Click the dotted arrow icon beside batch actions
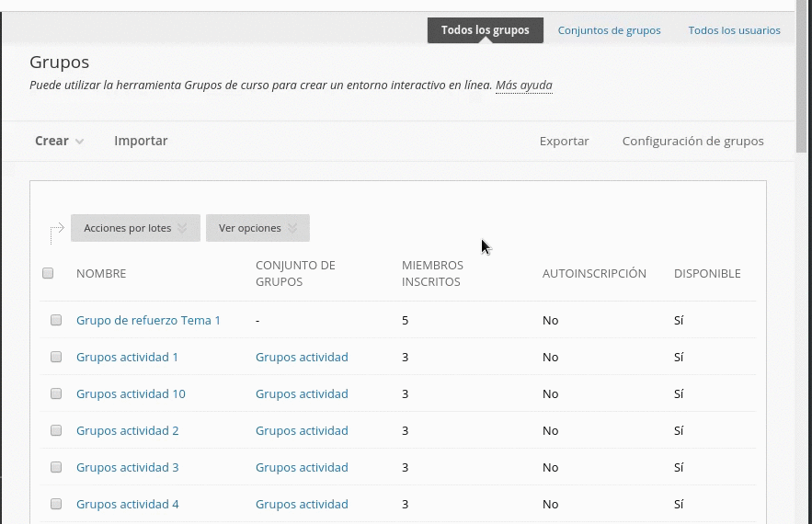This screenshot has height=524, width=812. 55,231
